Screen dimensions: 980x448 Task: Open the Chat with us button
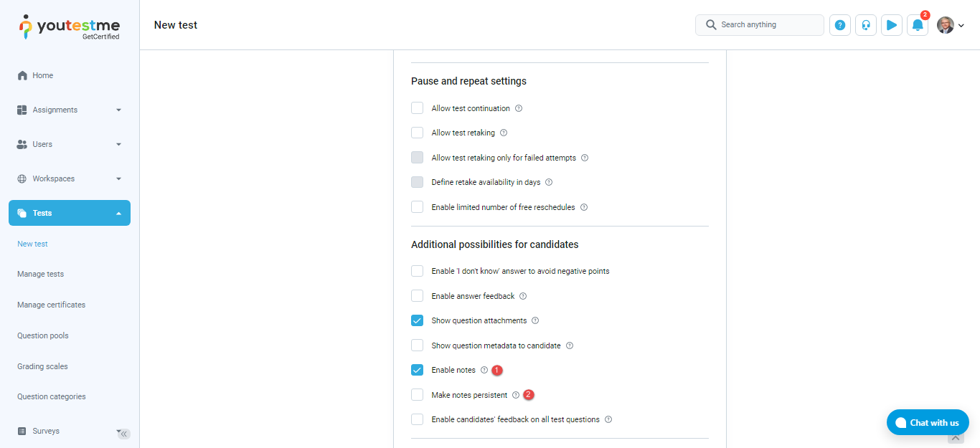click(928, 422)
